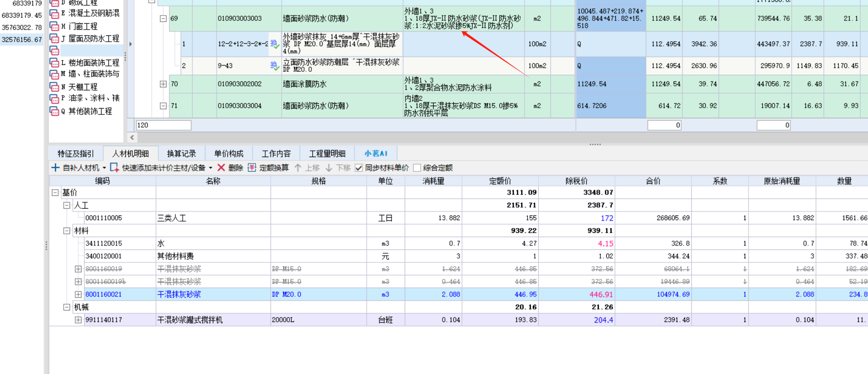
Task: Click the current-row arrow indicator beside row 1
Action: 130,44
